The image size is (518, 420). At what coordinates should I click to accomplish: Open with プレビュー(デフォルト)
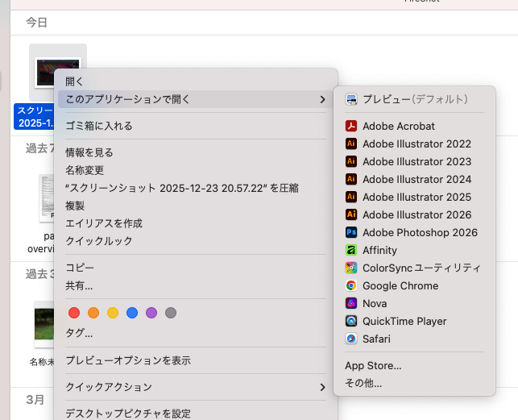[414, 99]
